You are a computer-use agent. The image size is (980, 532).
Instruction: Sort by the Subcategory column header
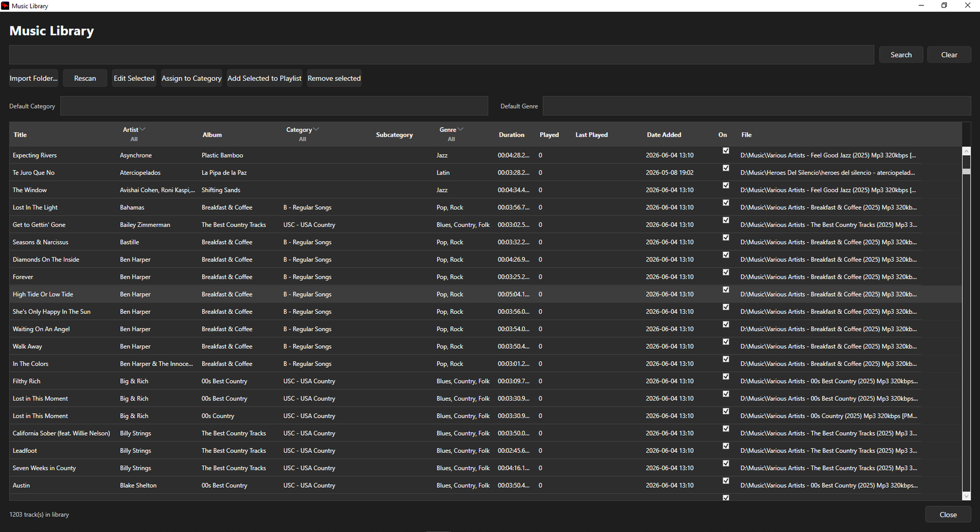click(394, 135)
